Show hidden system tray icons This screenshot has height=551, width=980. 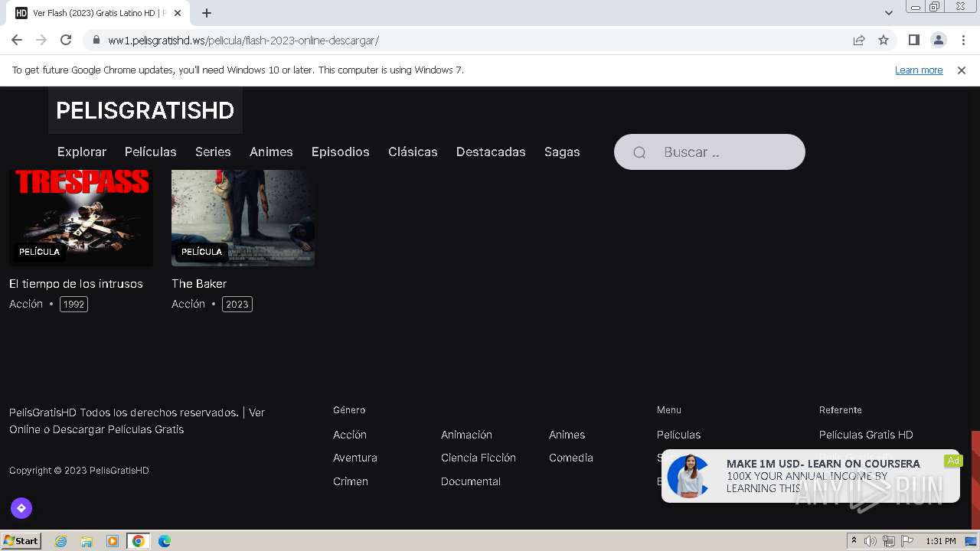(x=854, y=541)
